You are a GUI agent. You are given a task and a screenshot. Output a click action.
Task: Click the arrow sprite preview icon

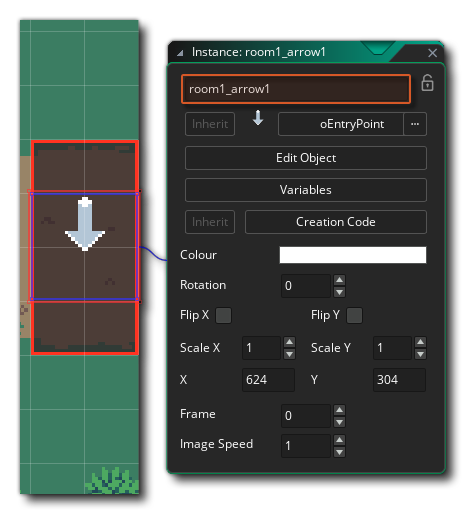coord(258,118)
